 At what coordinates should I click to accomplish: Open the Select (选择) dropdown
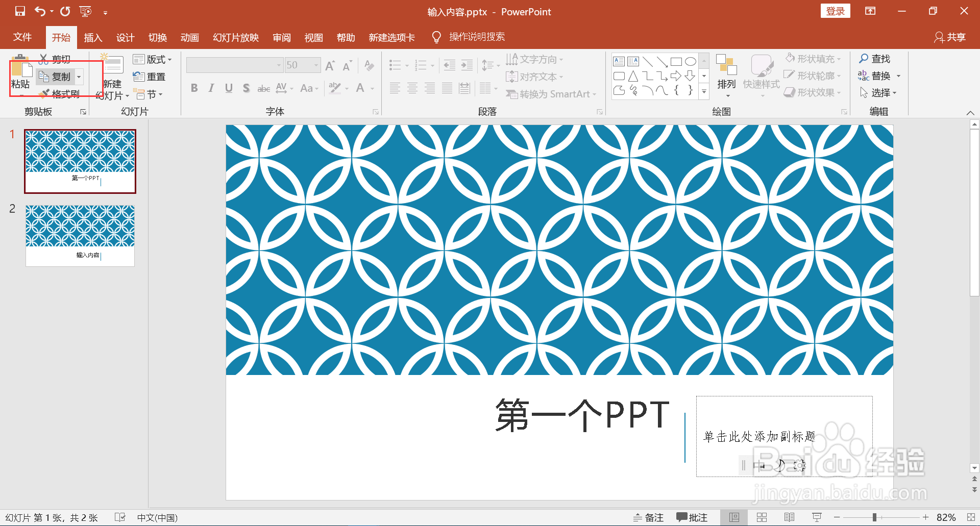[878, 93]
